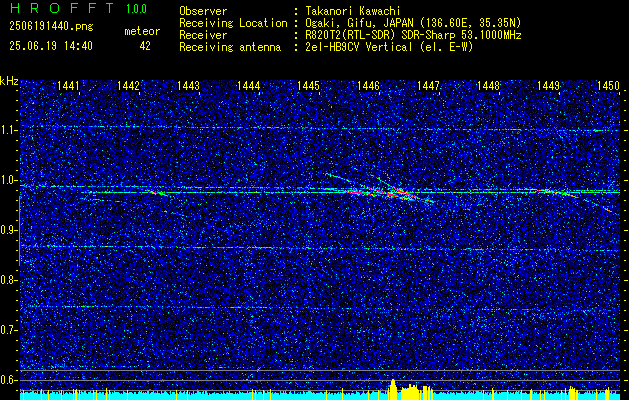
Task: Click the meteor label
Action: pyautogui.click(x=142, y=31)
